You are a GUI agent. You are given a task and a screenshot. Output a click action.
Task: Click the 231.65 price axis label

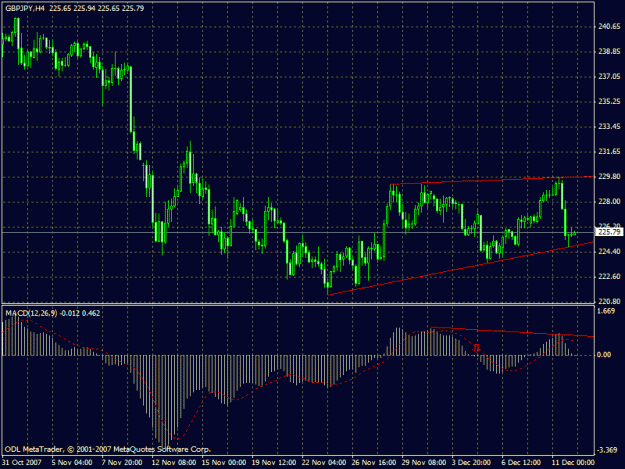(x=609, y=151)
